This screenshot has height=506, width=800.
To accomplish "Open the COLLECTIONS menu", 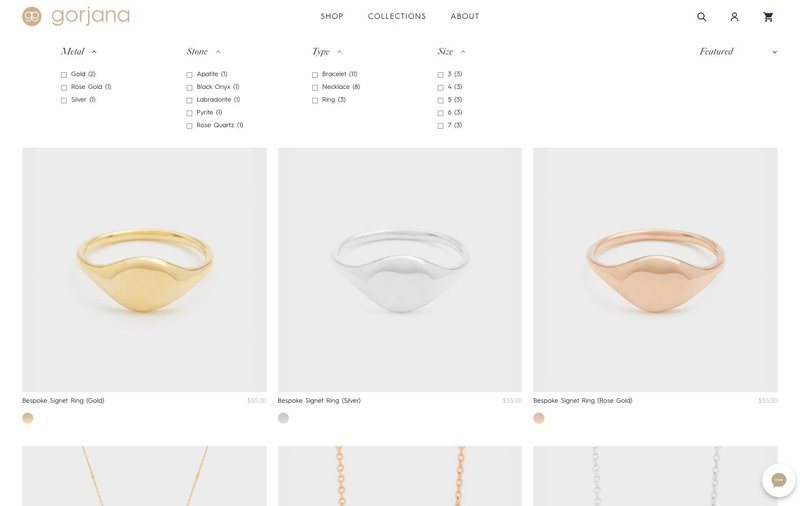I will pos(397,16).
